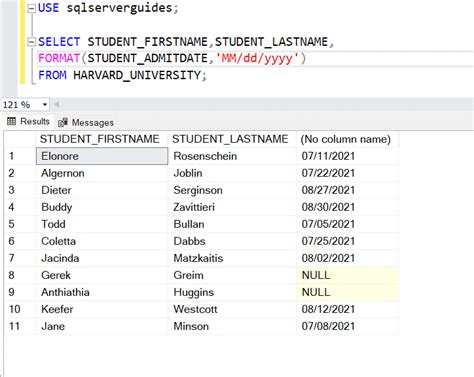Select the STUDENT_LASTNAME column header
Viewport: 474px width, 377px height.
pos(232,139)
